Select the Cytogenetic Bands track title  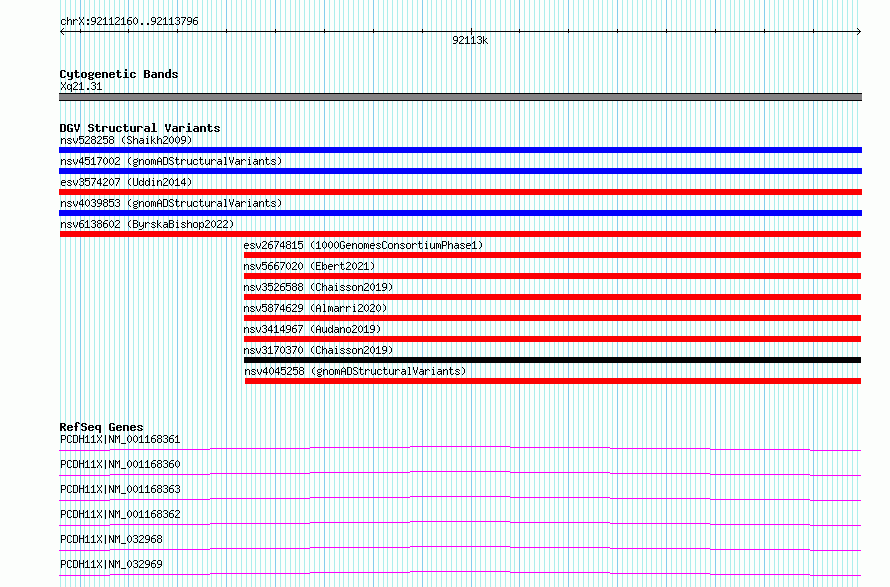pos(119,74)
